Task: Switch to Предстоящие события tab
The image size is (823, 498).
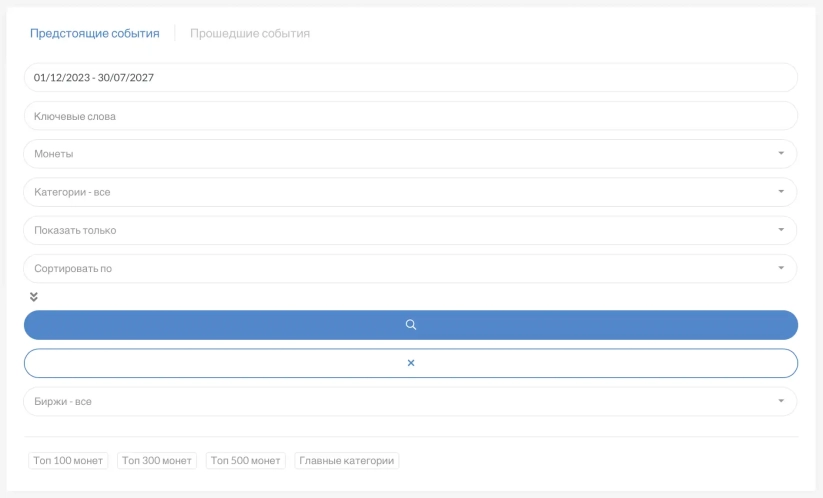Action: pos(95,33)
